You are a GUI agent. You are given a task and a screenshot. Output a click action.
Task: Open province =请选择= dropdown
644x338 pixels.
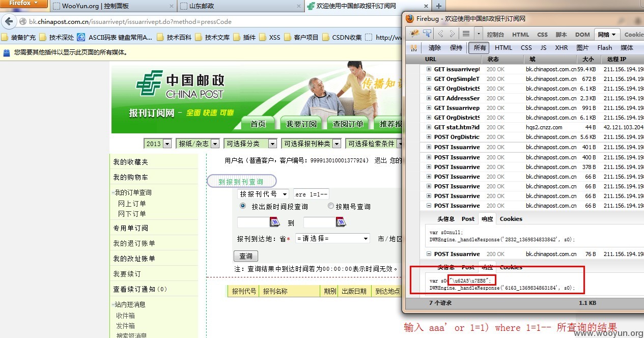point(332,238)
